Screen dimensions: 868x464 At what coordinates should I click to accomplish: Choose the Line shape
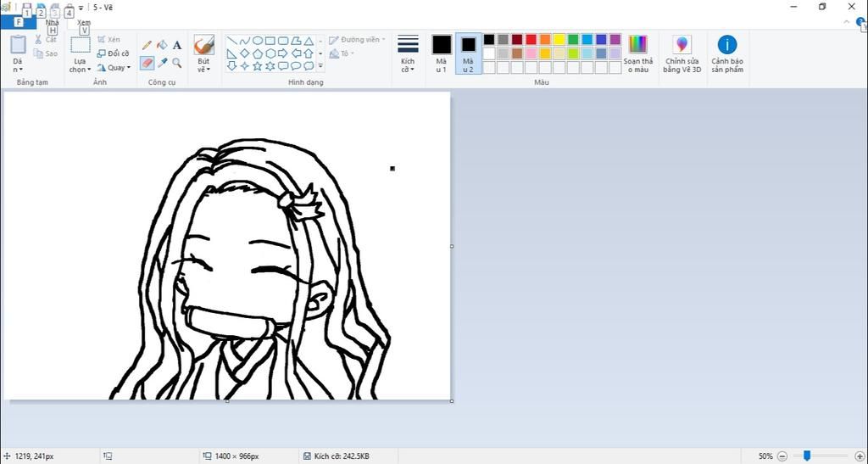point(232,41)
